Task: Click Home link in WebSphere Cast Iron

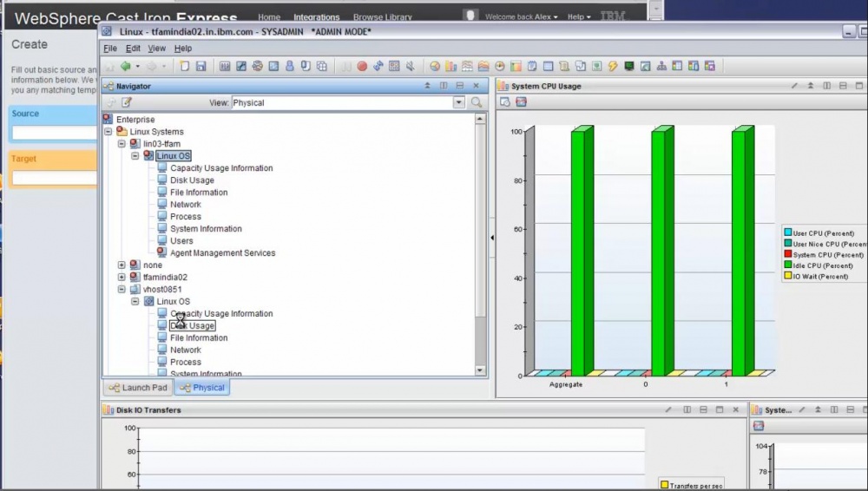Action: 269,16
